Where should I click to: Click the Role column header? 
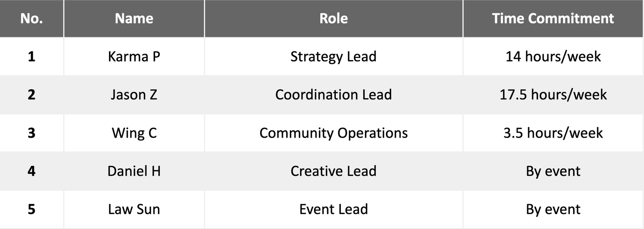[x=334, y=18]
